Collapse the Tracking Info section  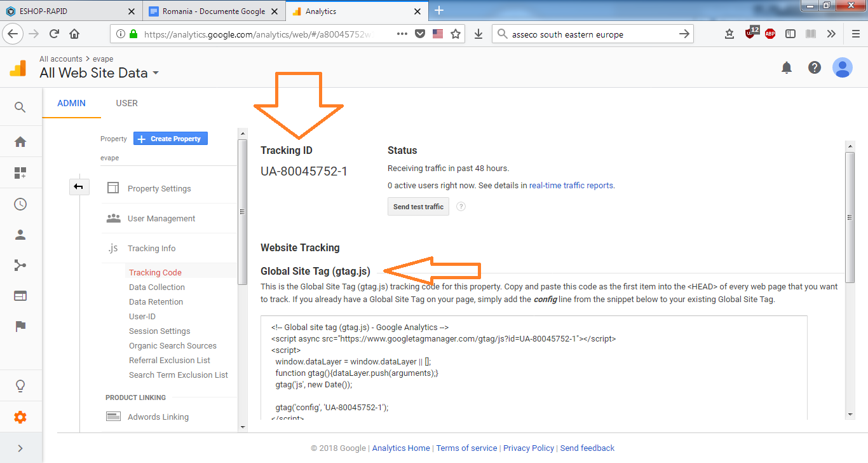tap(151, 248)
